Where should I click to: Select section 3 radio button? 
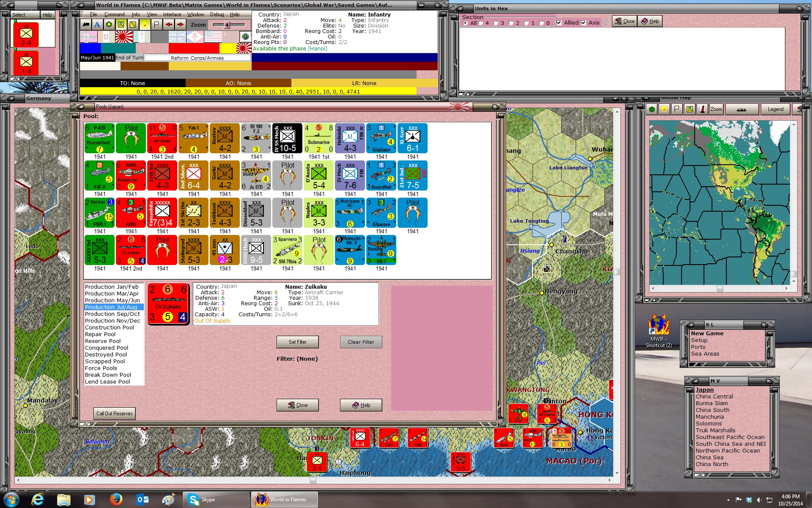click(496, 23)
